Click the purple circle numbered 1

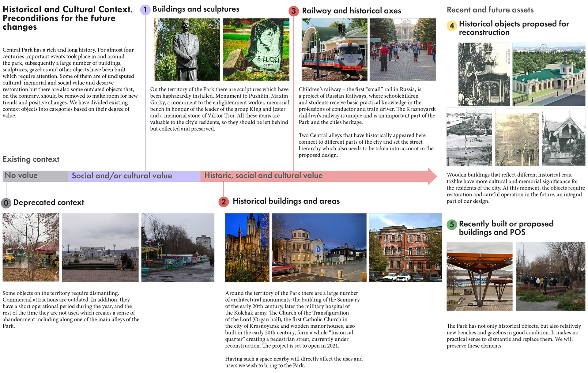[145, 10]
